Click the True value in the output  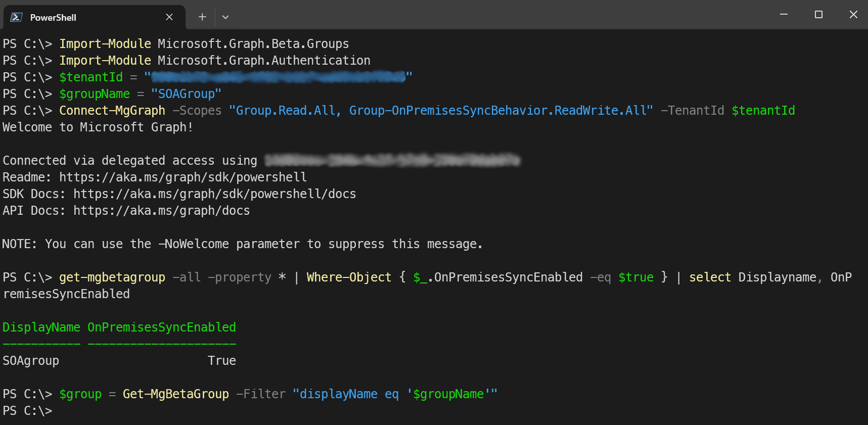pos(222,361)
